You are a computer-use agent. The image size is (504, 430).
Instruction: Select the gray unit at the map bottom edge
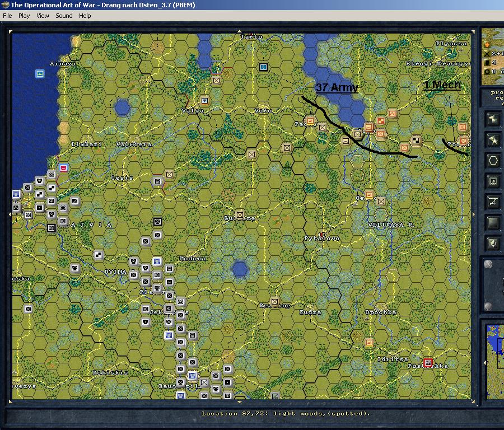pyautogui.click(x=275, y=396)
